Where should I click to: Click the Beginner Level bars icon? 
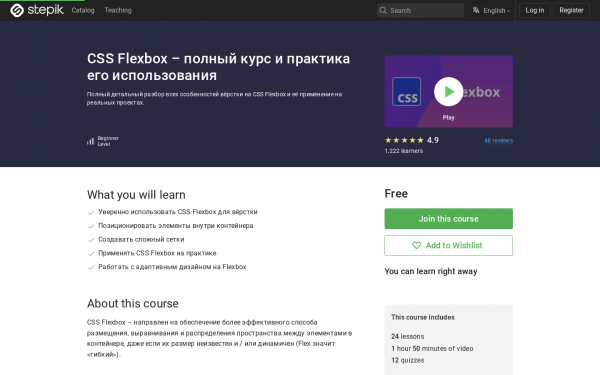pyautogui.click(x=90, y=142)
